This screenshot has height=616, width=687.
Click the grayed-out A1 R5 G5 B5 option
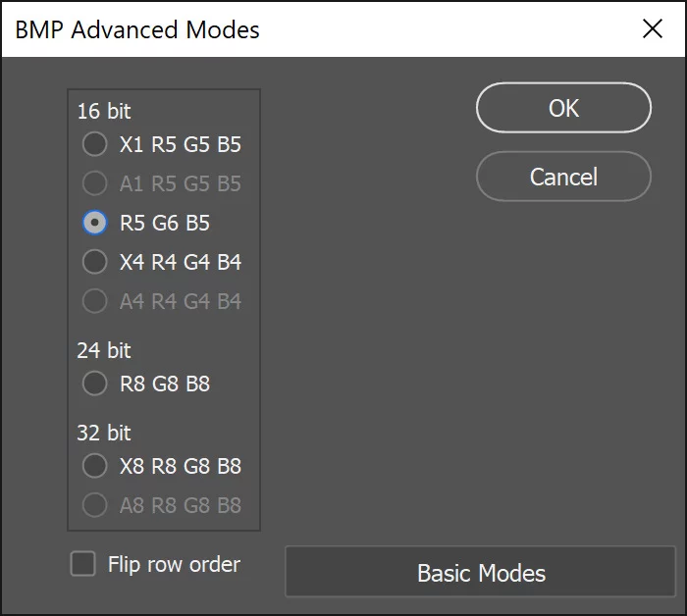[x=94, y=184]
